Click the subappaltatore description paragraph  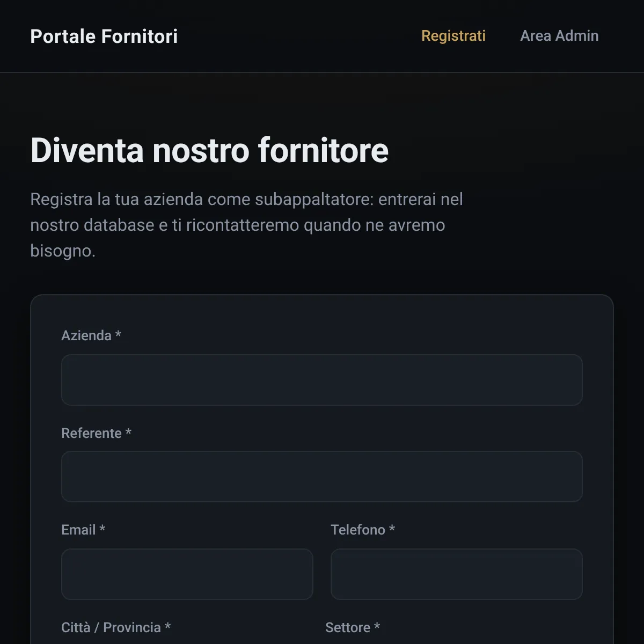tap(247, 225)
